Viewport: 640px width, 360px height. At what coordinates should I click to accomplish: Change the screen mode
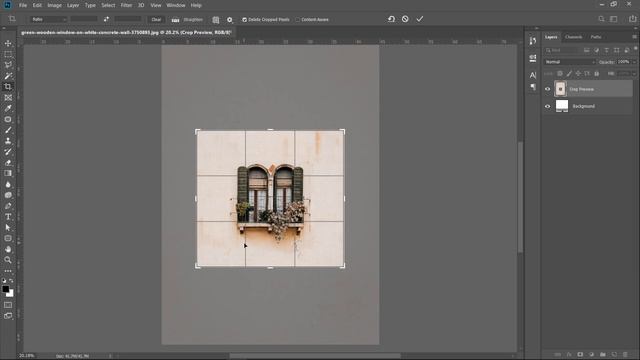pyautogui.click(x=8, y=316)
